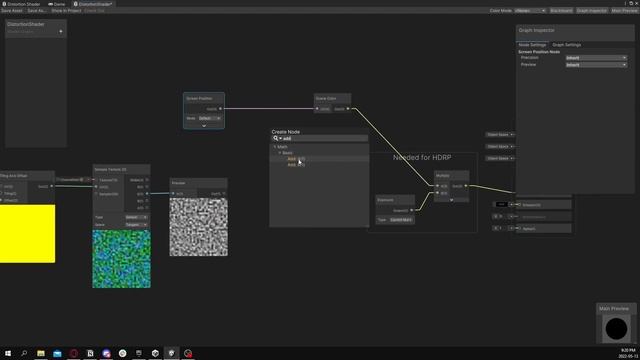Screen dimensions: 640x360
Task: Click the Windows Start button
Action: (8, 353)
